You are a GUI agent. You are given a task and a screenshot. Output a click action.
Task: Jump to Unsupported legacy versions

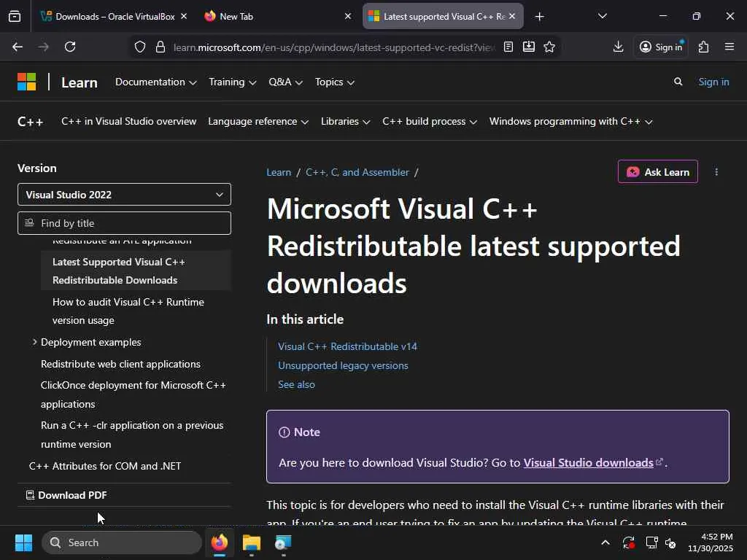click(x=343, y=366)
